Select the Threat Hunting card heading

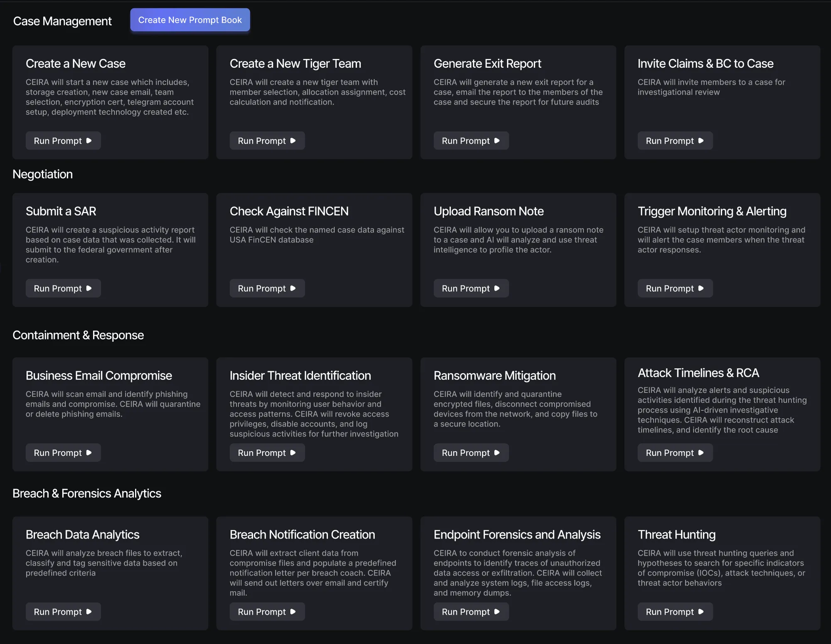[x=676, y=535]
